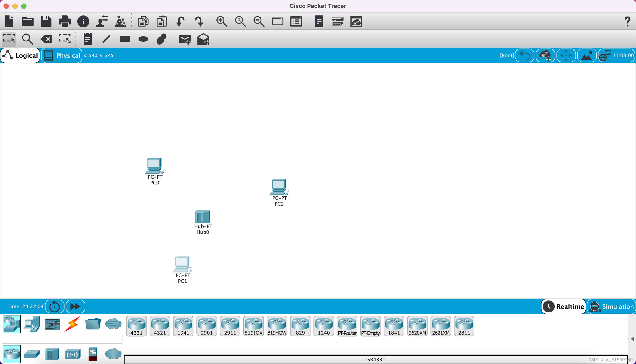Zoom in on the workspace
The image size is (636, 364).
pos(222,21)
